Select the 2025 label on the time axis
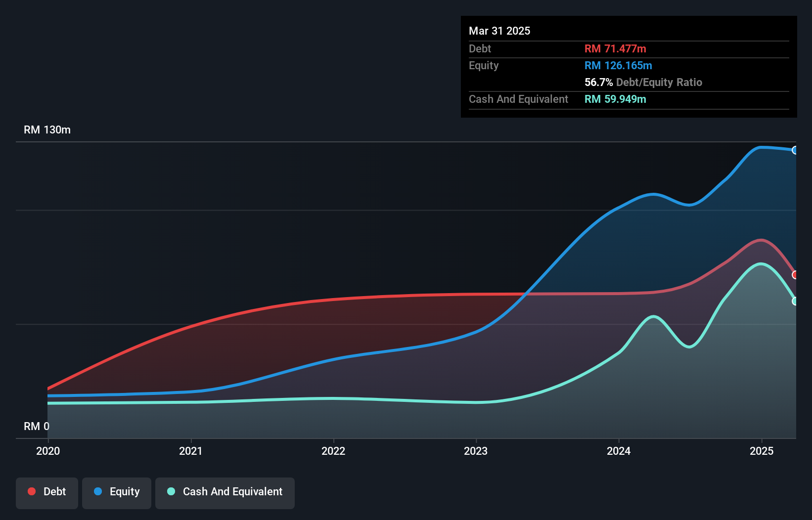This screenshot has height=520, width=812. [x=762, y=451]
